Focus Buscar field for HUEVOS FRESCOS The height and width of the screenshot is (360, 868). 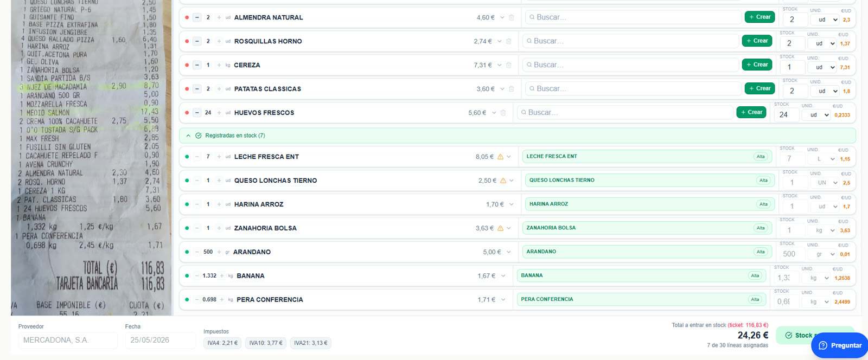coord(625,113)
